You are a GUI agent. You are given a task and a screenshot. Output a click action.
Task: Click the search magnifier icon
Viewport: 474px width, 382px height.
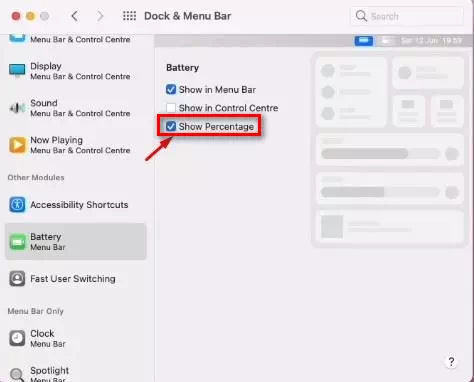361,16
